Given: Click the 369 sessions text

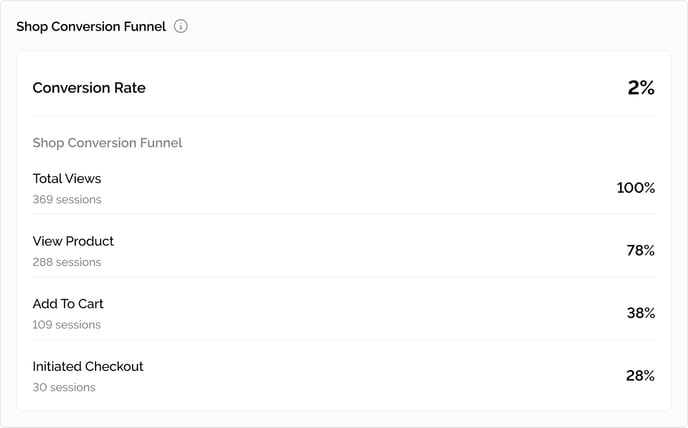Looking at the screenshot, I should coord(67,199).
